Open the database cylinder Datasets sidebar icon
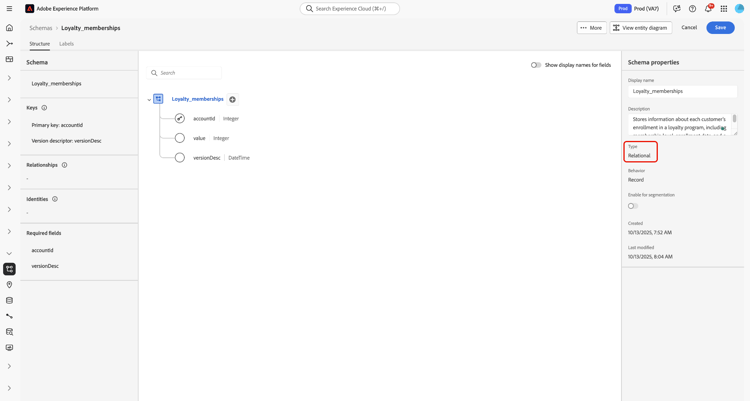The image size is (750, 401). click(9, 301)
